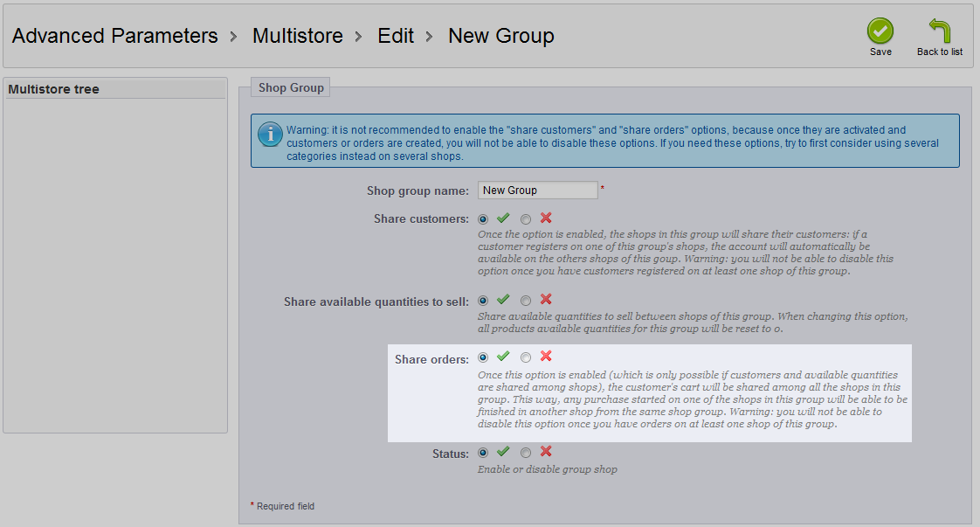Select the No radio for Share orders
This screenshot has width=980, height=527.
click(526, 357)
